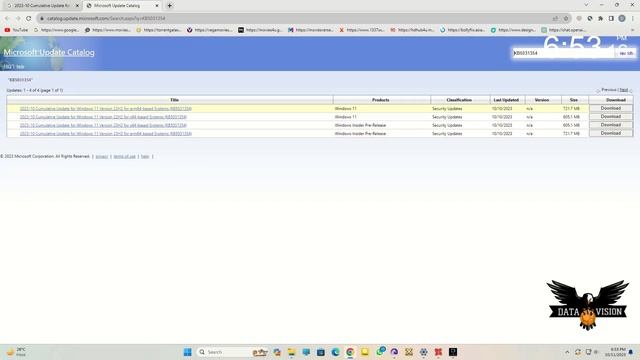The height and width of the screenshot is (360, 640).
Task: Open the black terminal-style taskbar icon
Action: (453, 352)
